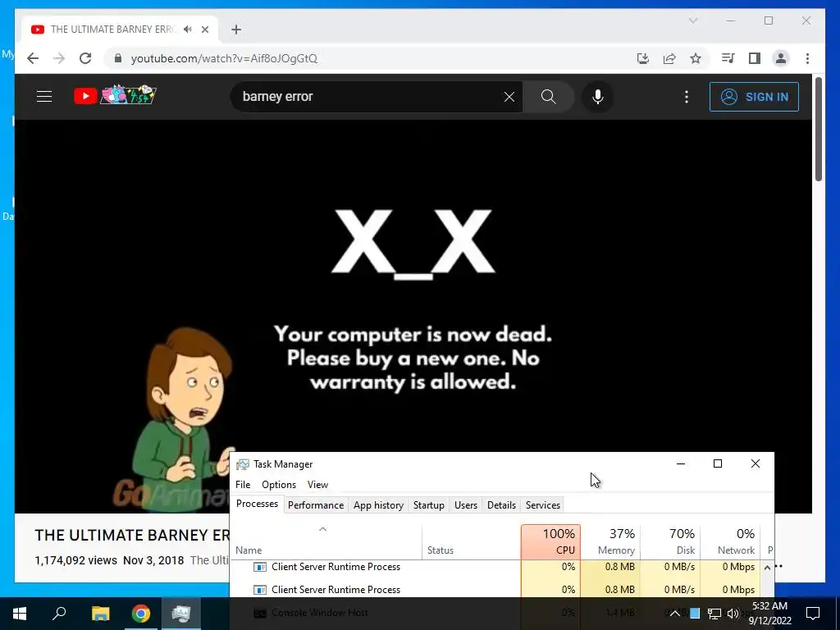Image resolution: width=840 pixels, height=630 pixels.
Task: Go to YouTube home via logo
Action: tap(115, 95)
